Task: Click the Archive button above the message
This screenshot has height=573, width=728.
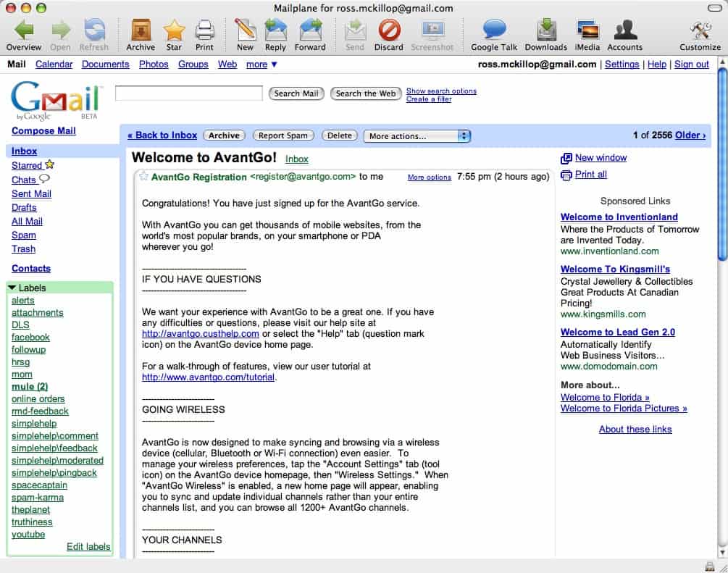Action: tap(225, 135)
